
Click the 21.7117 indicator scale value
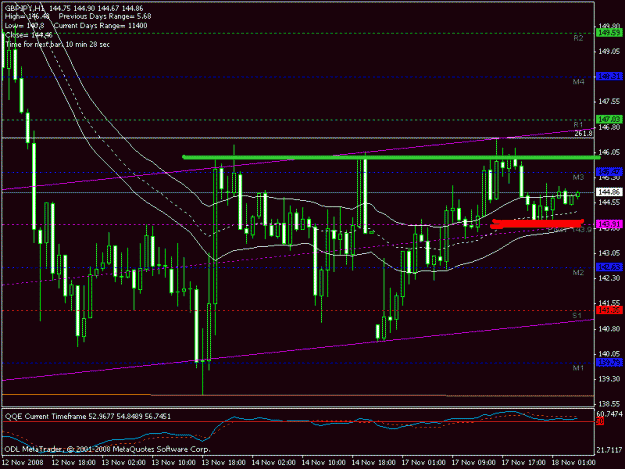point(609,450)
